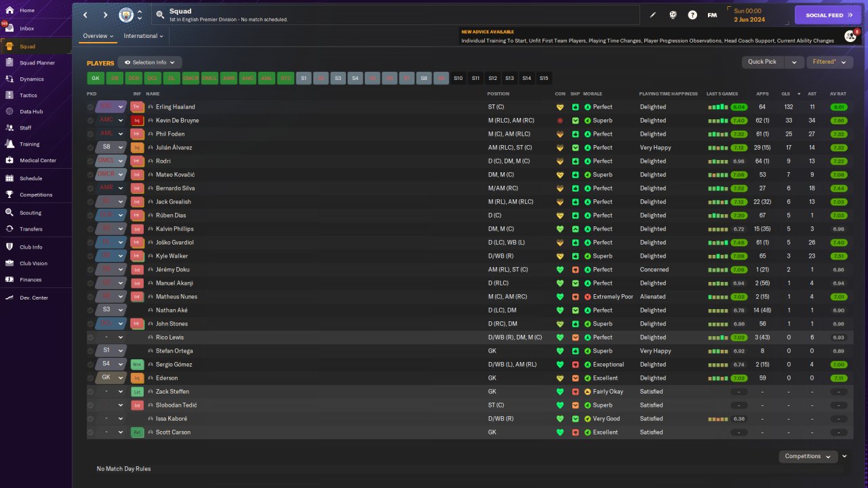
Task: Open Bernardo Silva's player profile
Action: click(175, 188)
